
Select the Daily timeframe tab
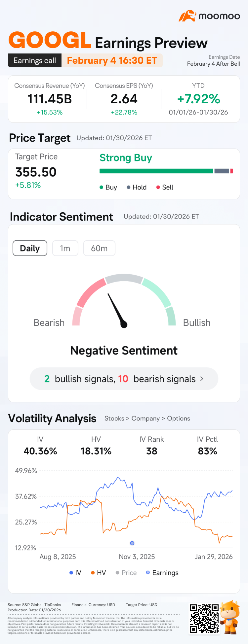30,248
